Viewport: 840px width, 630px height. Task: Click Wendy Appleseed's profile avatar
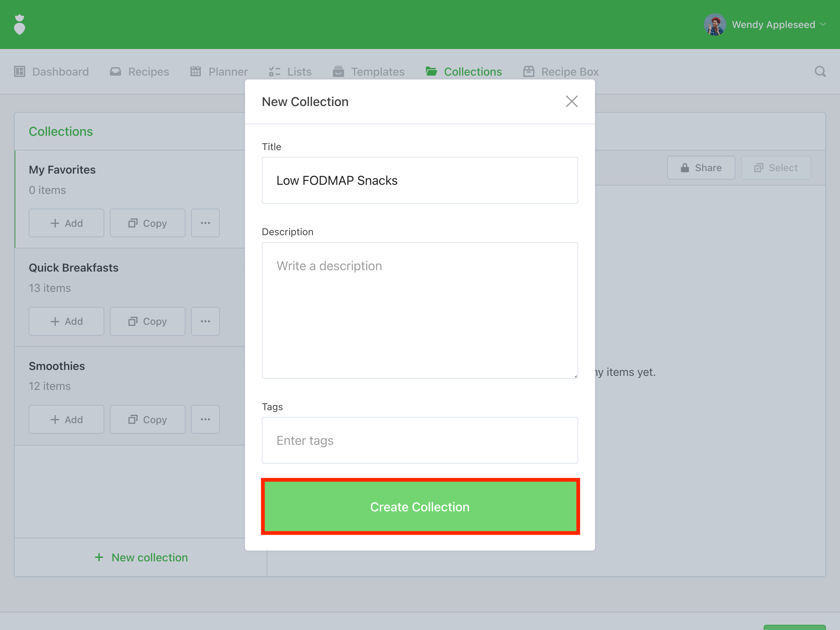[x=714, y=25]
